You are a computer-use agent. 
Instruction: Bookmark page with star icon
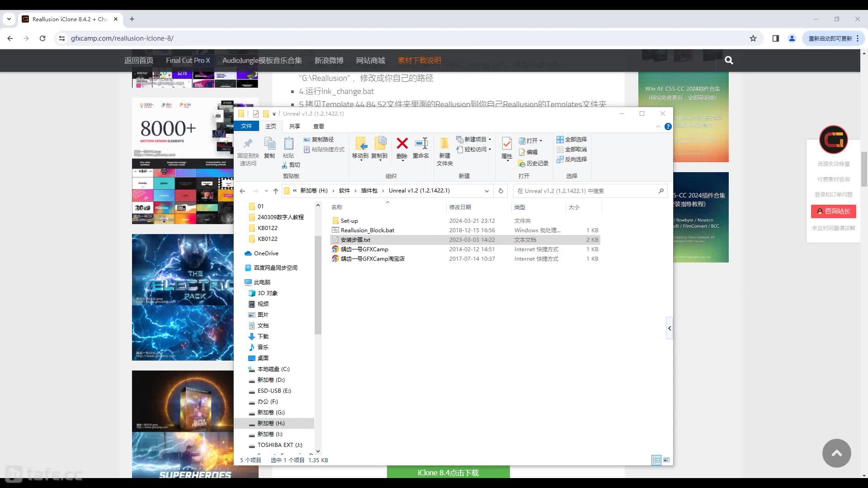click(x=753, y=38)
